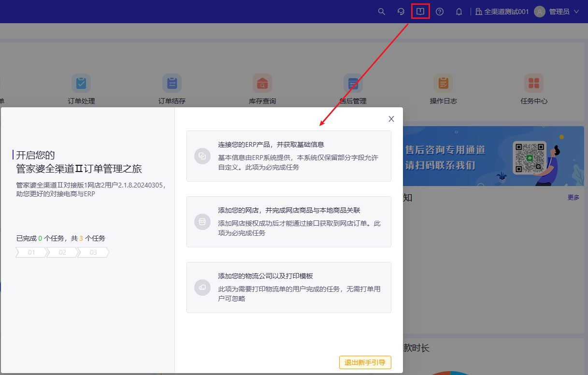Click the 管理员 user avatar

tap(540, 12)
